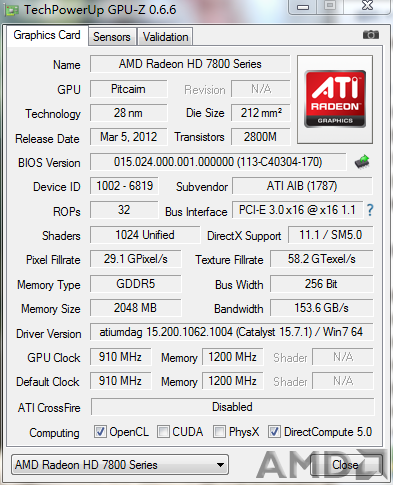Click the Driver Version field
This screenshot has width=393, height=485.
(231, 332)
